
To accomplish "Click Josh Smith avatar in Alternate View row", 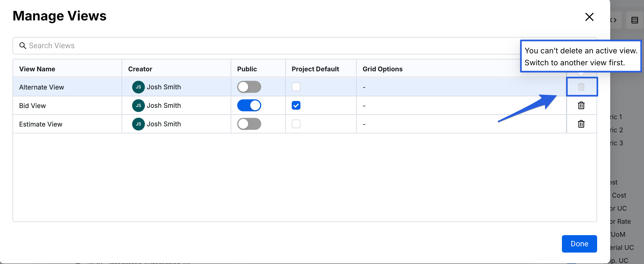I will pyautogui.click(x=138, y=87).
